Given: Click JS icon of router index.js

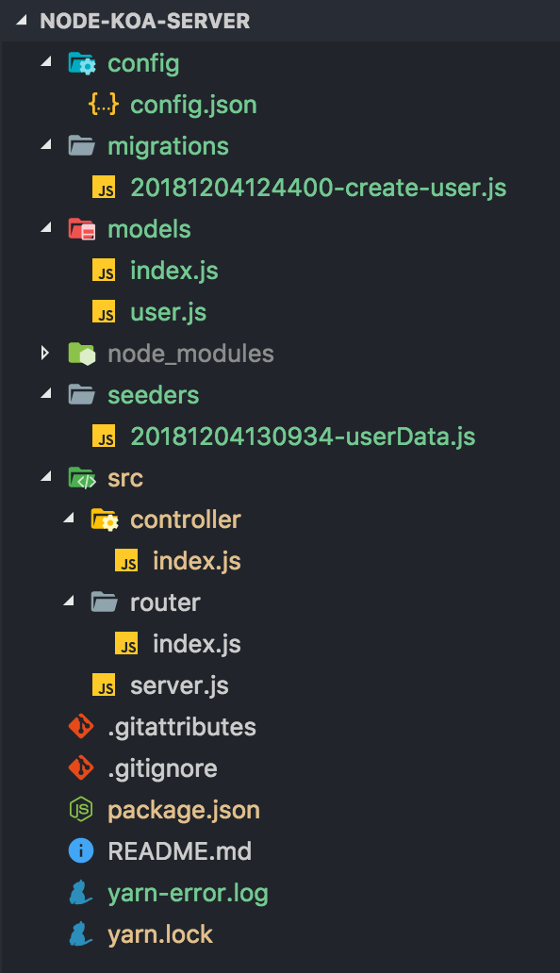Looking at the screenshot, I should click(x=126, y=644).
